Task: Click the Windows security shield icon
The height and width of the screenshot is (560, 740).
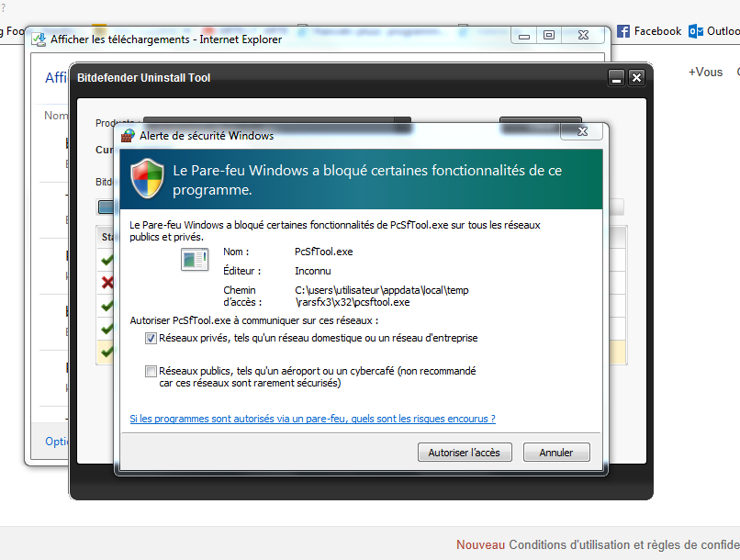Action: [148, 179]
